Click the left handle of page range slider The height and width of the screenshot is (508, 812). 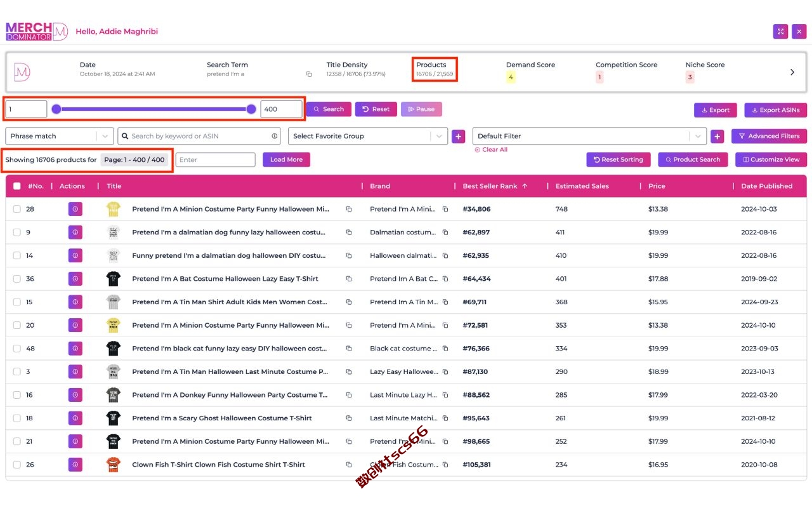56,109
